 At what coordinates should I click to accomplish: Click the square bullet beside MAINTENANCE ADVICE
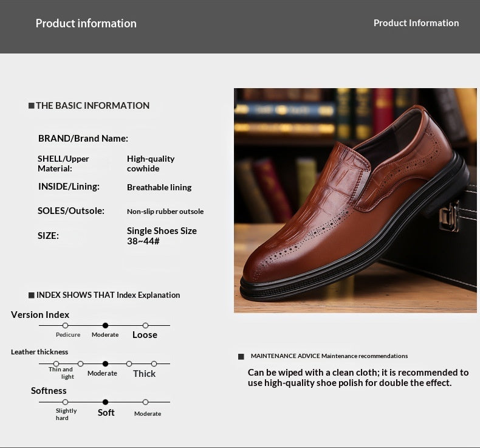[x=241, y=356]
